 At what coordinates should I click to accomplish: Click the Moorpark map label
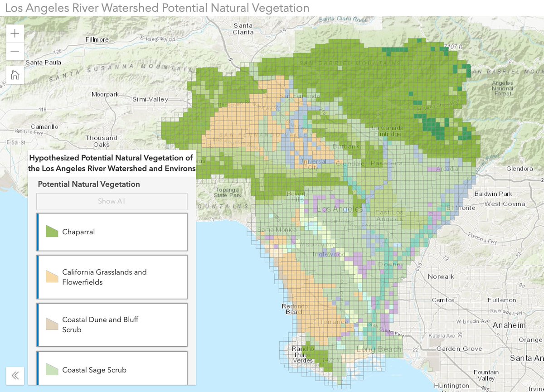click(x=105, y=95)
